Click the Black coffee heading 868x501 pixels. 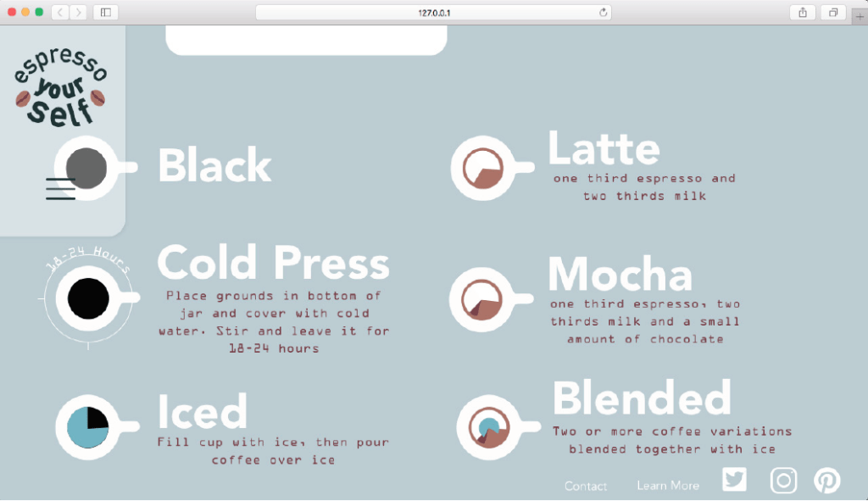tap(214, 166)
